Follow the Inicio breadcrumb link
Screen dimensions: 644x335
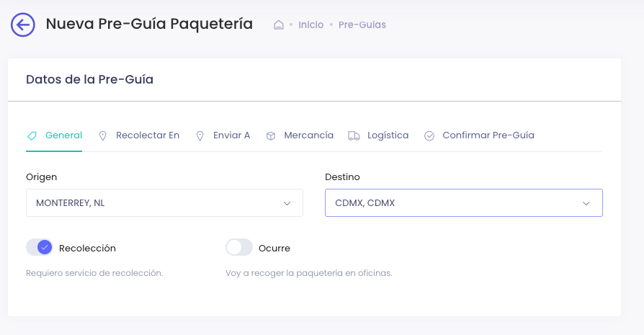coord(310,24)
